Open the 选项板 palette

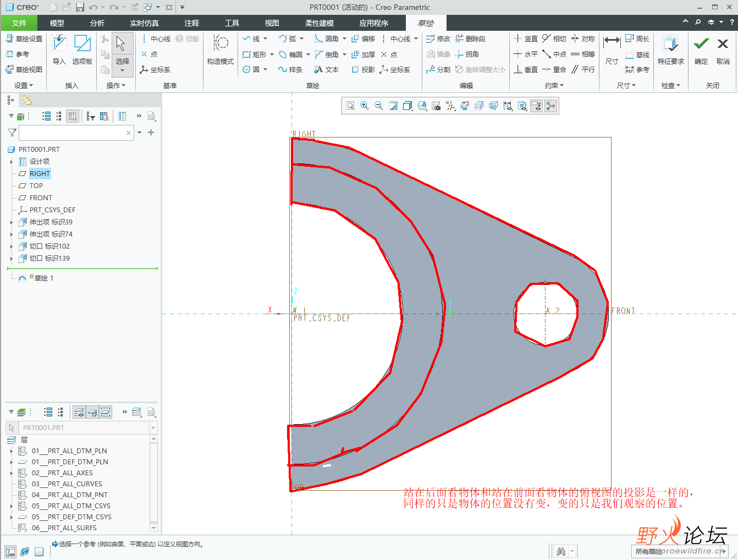82,50
